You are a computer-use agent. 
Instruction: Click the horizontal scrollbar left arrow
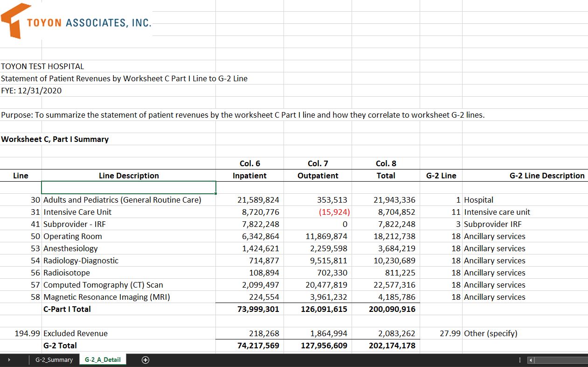point(531,360)
